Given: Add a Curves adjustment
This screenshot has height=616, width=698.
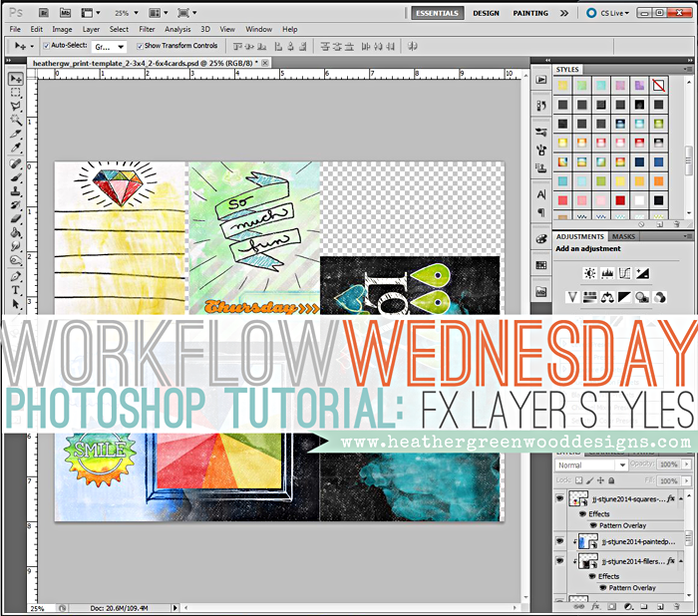Looking at the screenshot, I should [624, 273].
